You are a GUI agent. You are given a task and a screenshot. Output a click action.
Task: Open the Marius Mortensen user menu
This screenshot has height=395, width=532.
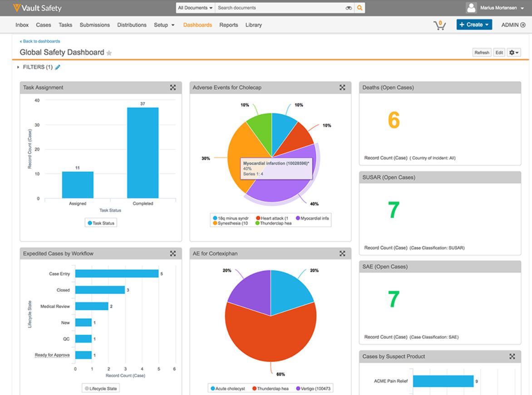[502, 8]
